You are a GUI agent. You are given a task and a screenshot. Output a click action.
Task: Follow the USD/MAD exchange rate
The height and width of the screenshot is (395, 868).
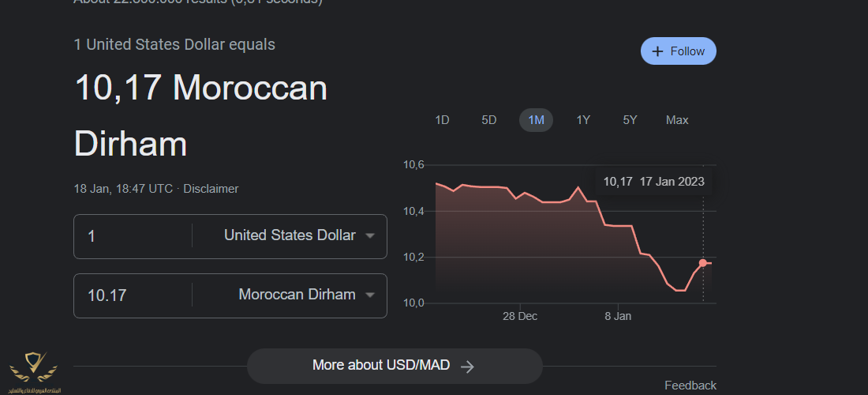pos(678,51)
